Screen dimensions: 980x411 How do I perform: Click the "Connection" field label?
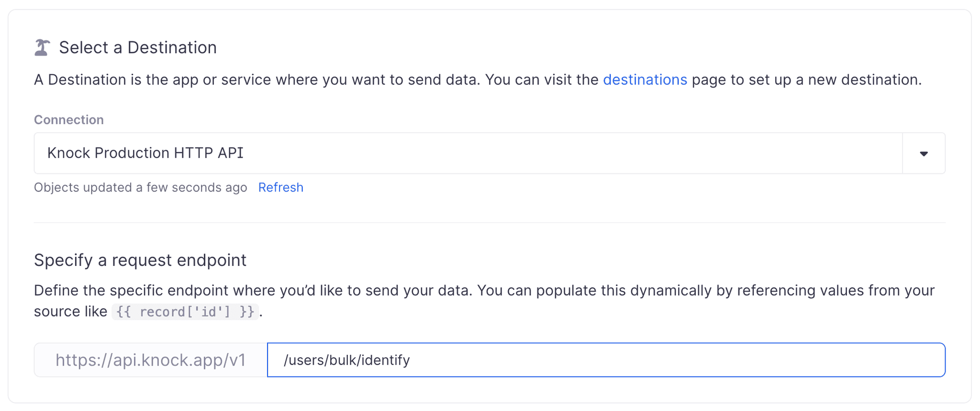click(68, 120)
